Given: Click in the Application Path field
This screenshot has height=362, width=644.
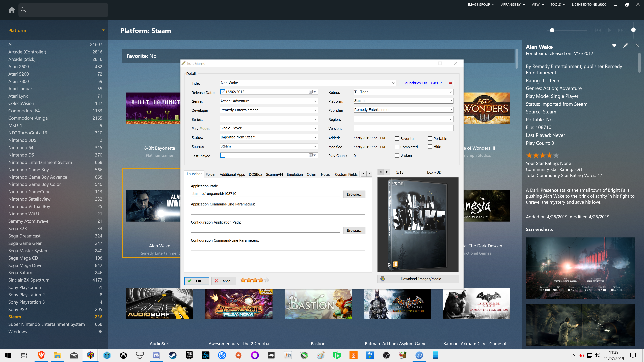Looking at the screenshot, I should pyautogui.click(x=265, y=194).
